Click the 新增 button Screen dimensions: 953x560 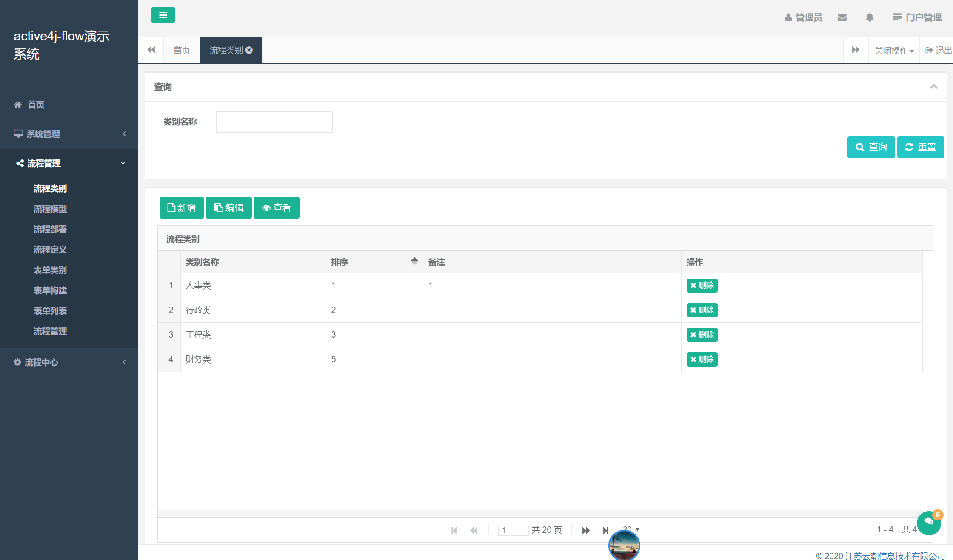click(182, 208)
